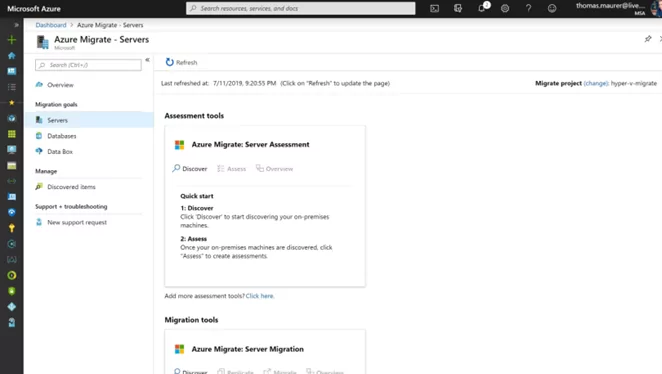The height and width of the screenshot is (374, 662).
Task: Open the blue cube Resource groups icon
Action: point(12,118)
